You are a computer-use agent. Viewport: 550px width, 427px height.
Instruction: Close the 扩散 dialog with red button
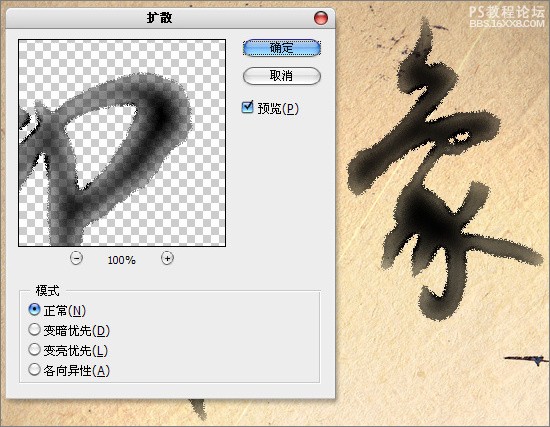[321, 18]
